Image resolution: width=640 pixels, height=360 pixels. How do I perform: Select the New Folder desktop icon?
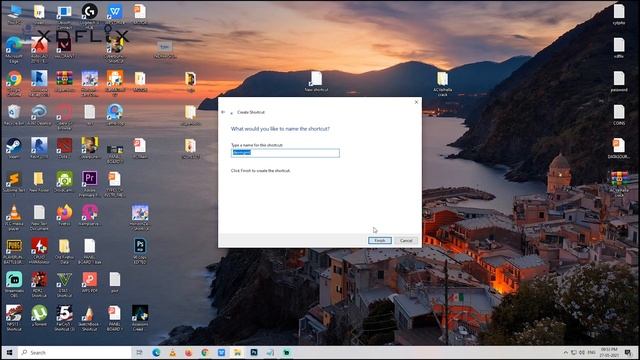pyautogui.click(x=39, y=182)
